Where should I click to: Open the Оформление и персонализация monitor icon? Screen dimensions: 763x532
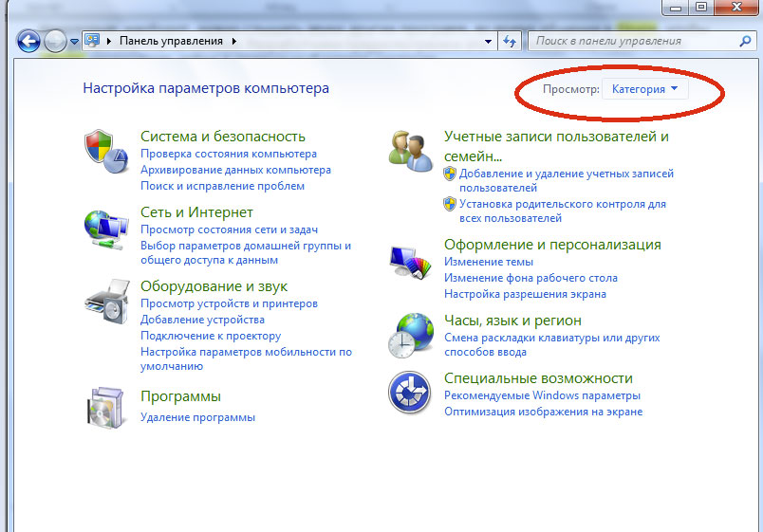[x=410, y=260]
